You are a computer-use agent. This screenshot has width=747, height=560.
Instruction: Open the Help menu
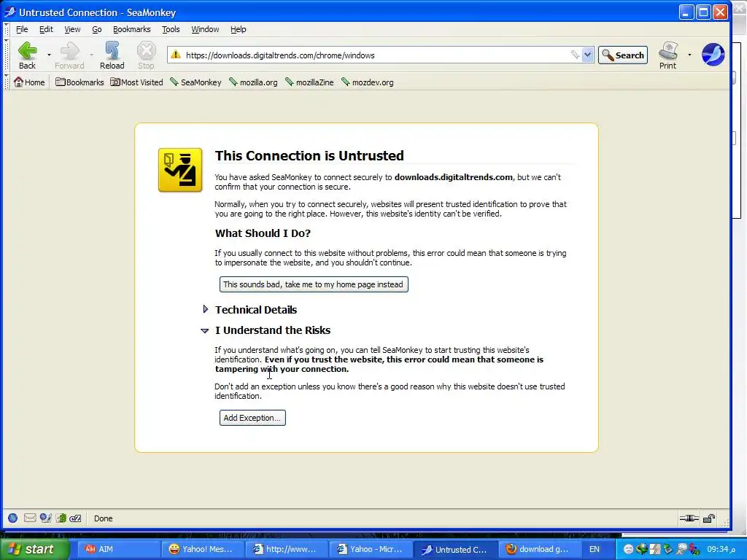point(239,29)
